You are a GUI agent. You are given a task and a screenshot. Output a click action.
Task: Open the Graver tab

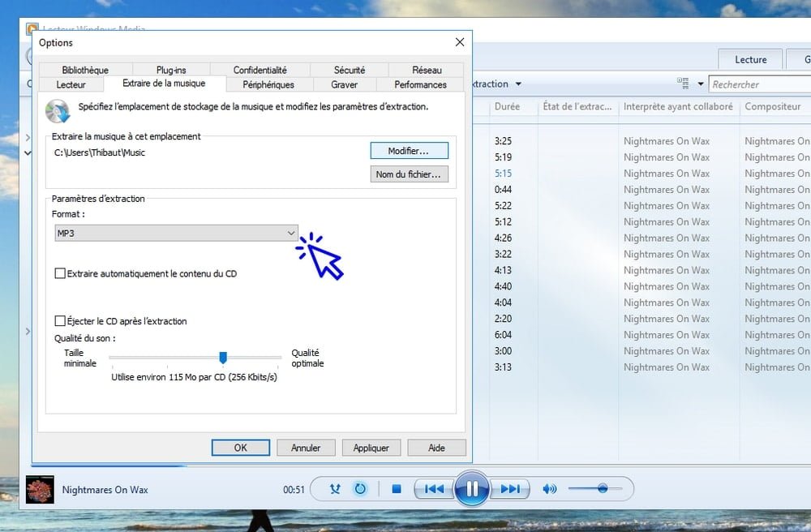[x=344, y=84]
